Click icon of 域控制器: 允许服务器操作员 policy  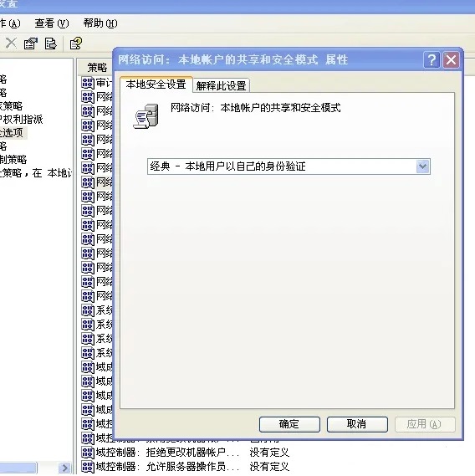(88, 467)
